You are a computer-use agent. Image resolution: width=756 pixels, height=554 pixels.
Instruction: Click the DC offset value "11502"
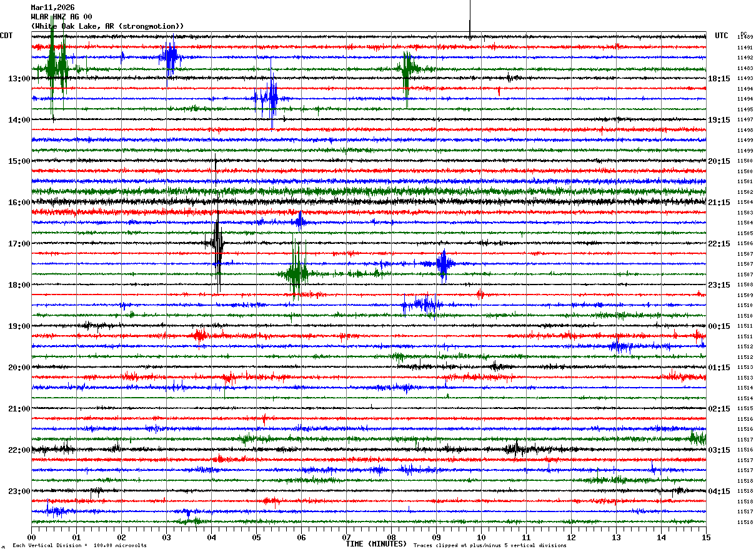745,192
